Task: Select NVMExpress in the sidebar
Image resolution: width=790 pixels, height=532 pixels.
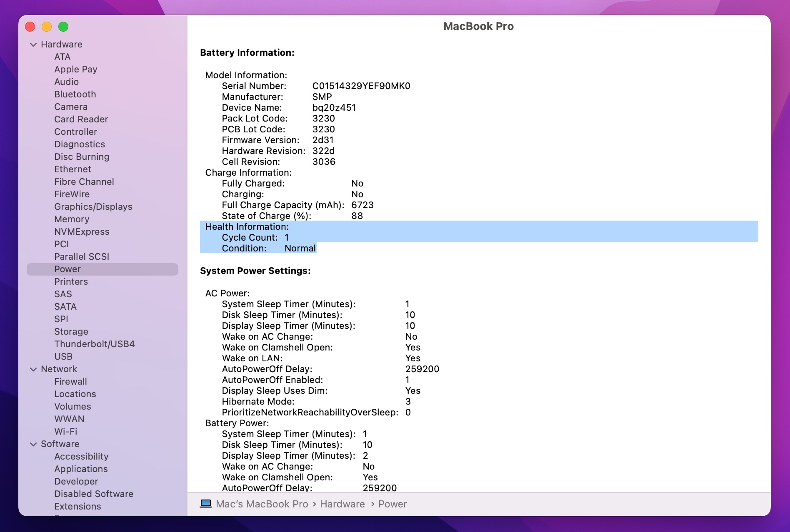Action: [x=82, y=232]
